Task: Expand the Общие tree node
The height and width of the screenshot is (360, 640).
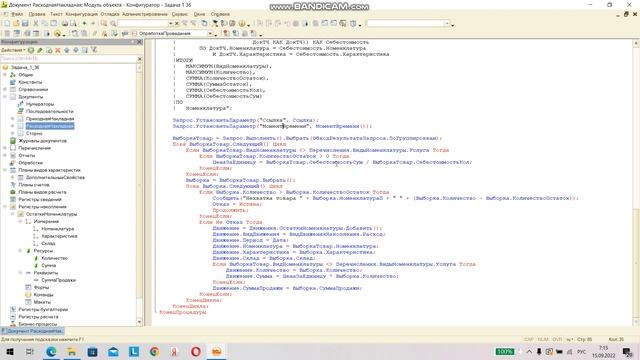Action: point(5,75)
